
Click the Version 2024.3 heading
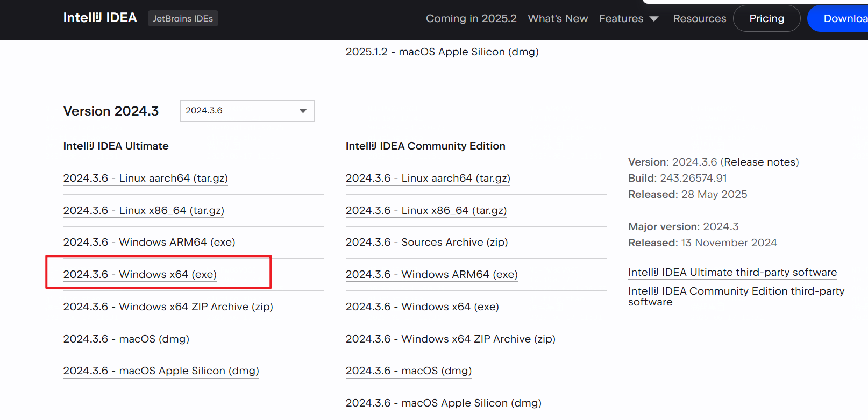(x=111, y=111)
